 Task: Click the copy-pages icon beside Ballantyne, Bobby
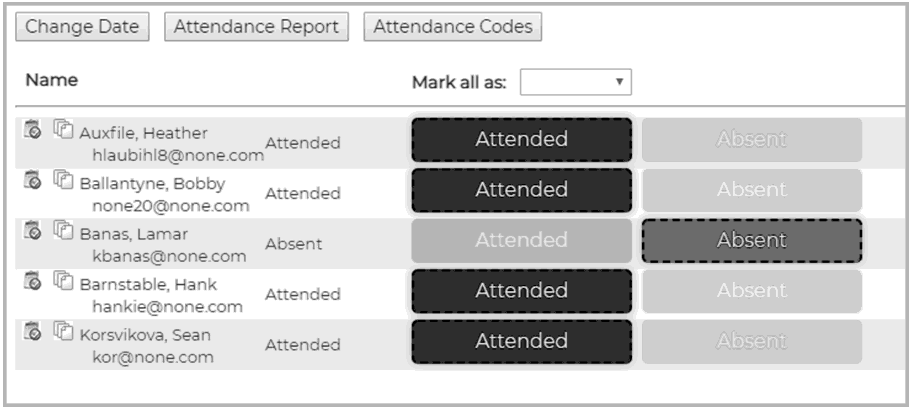(63, 179)
